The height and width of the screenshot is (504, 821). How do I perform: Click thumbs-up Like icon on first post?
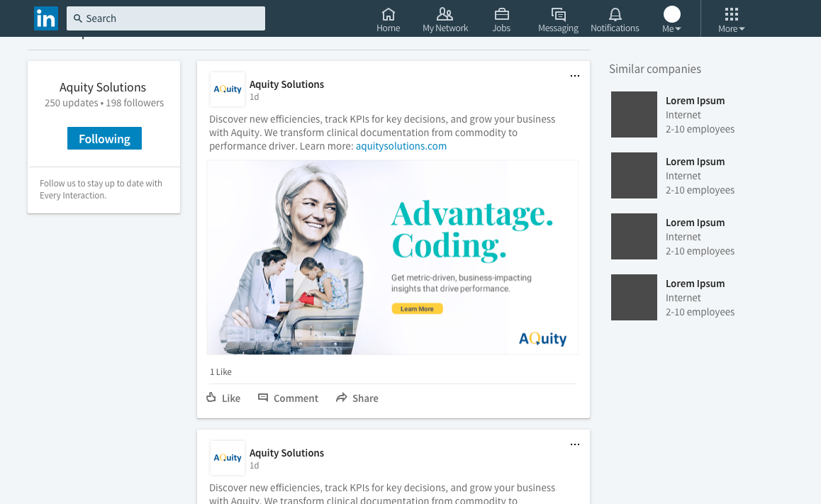pos(211,397)
